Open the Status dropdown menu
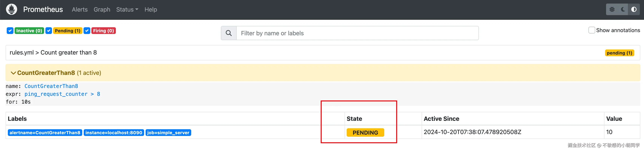 coord(127,10)
